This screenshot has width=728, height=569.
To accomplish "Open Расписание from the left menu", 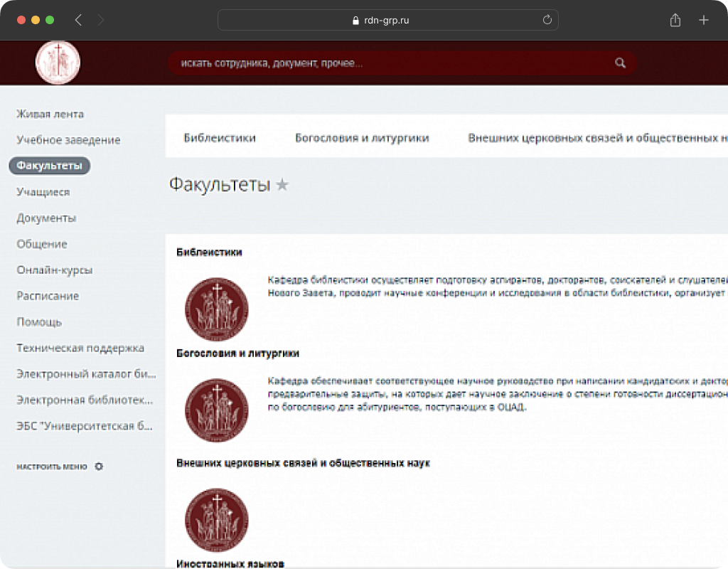I will click(x=48, y=296).
